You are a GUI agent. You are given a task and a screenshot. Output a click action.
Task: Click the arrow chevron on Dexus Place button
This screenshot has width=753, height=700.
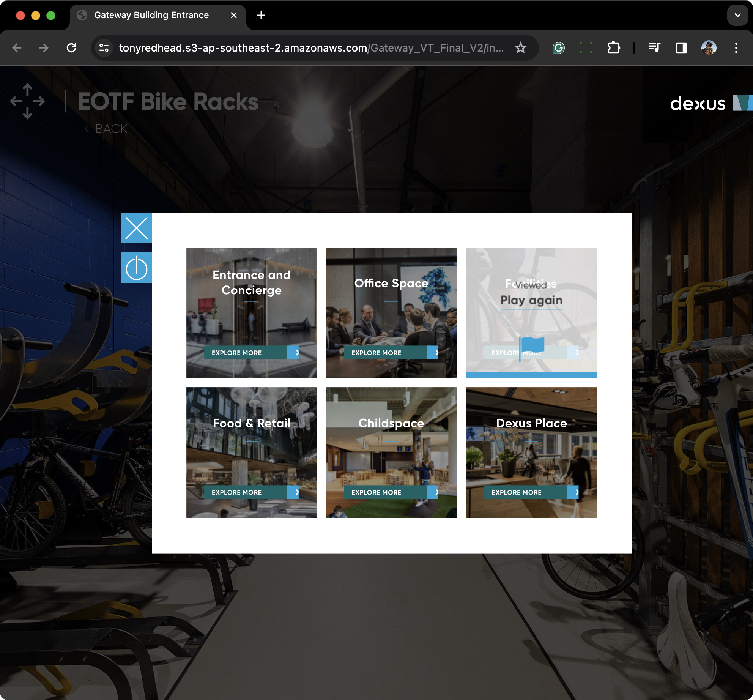(x=573, y=492)
